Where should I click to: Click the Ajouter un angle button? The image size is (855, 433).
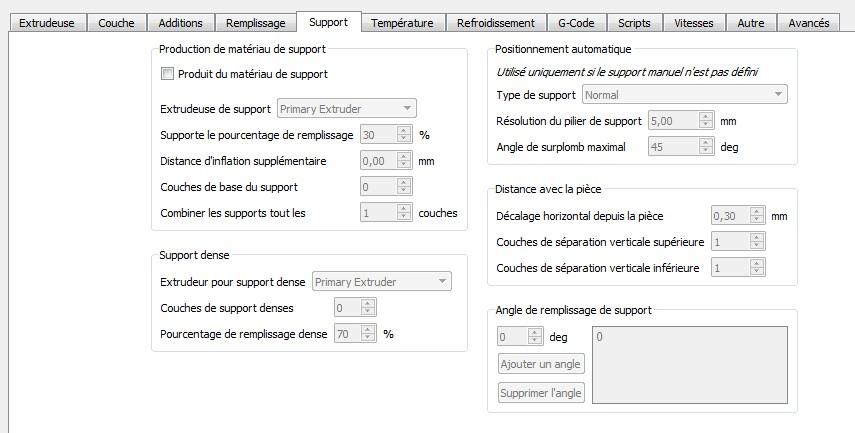point(541,364)
